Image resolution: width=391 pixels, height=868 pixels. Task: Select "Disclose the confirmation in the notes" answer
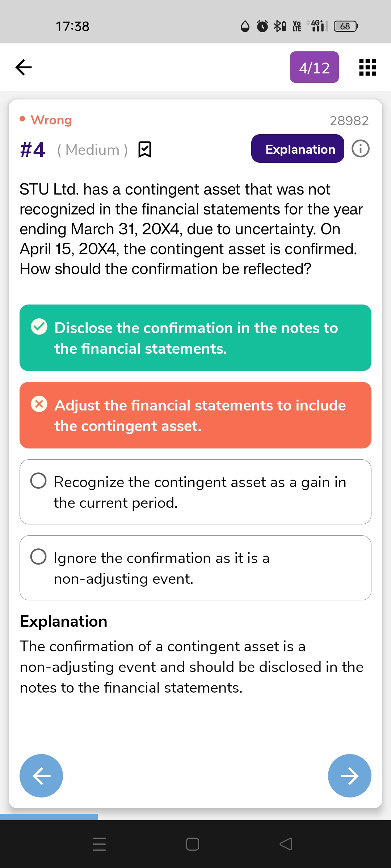(x=195, y=338)
